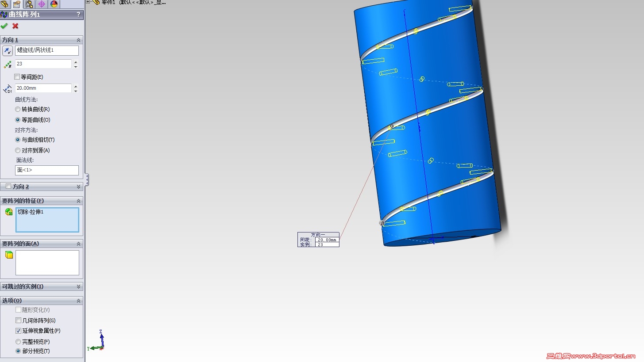Increase the instance count with up arrow
Screen dimensions: 644x362
point(76,62)
